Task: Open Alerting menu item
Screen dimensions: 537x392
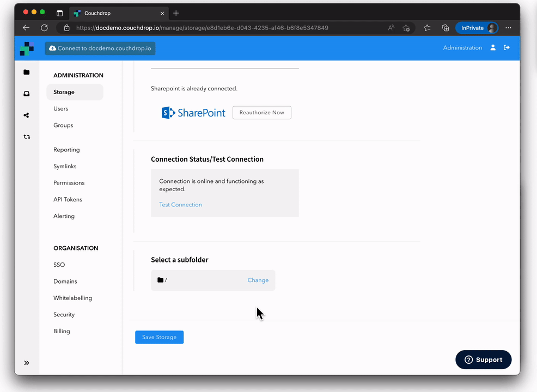Action: [64, 216]
